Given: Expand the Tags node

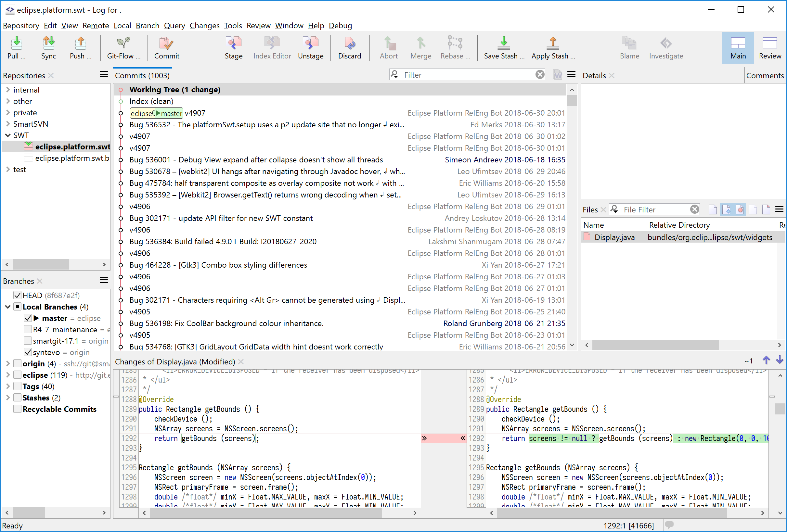Looking at the screenshot, I should pyautogui.click(x=8, y=386).
